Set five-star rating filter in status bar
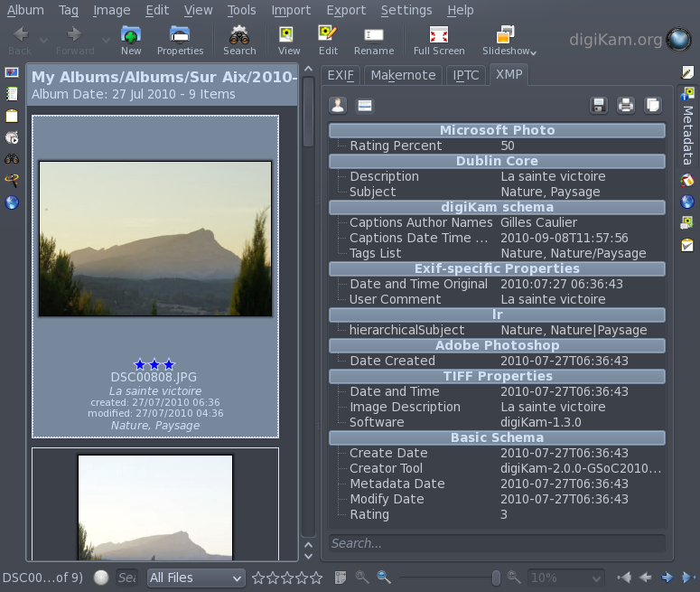Viewport: 700px width, 592px height. [x=316, y=578]
